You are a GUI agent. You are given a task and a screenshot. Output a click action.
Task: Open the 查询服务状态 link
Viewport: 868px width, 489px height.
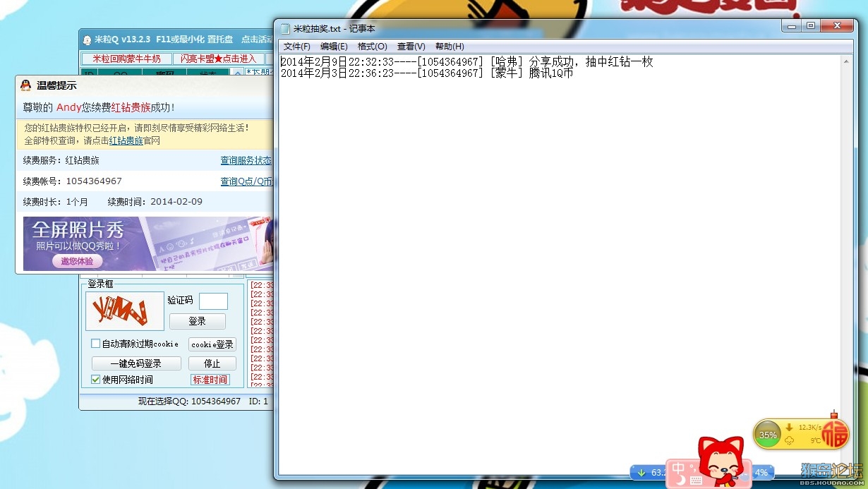[246, 160]
